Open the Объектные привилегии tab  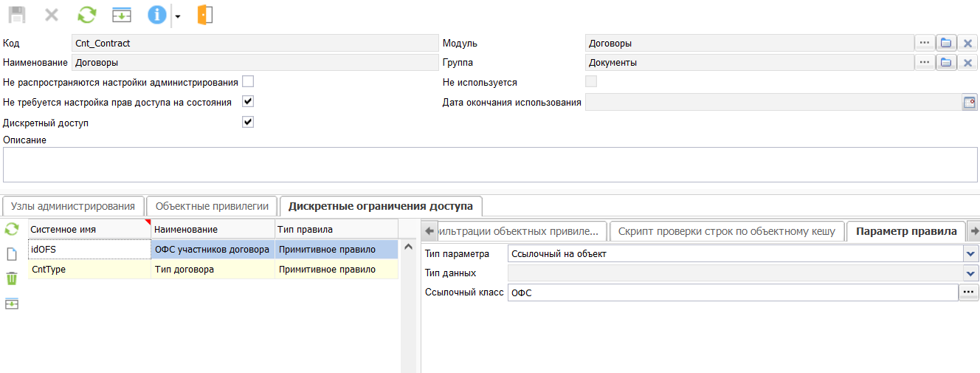(x=212, y=206)
